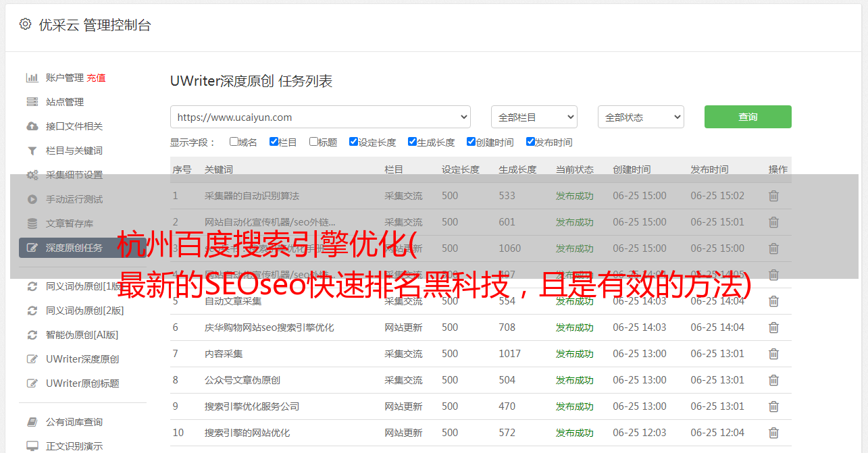Click the keyword 庆华购物网站seo搜索引擎优化
868x453 pixels.
click(x=270, y=327)
